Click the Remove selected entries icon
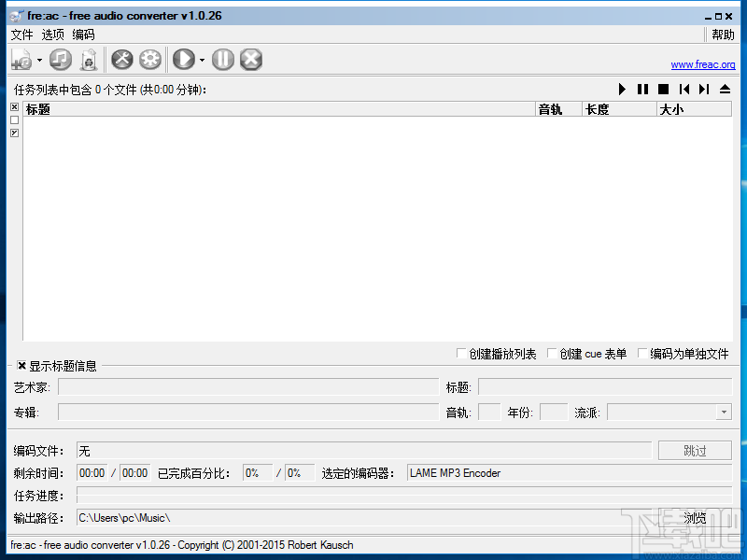This screenshot has width=747, height=560. [x=89, y=59]
